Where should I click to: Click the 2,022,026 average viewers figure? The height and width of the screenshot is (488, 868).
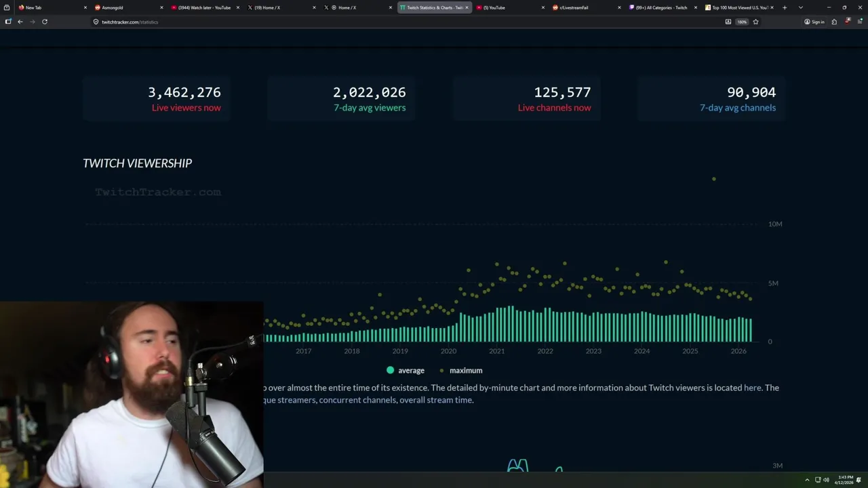(x=370, y=92)
